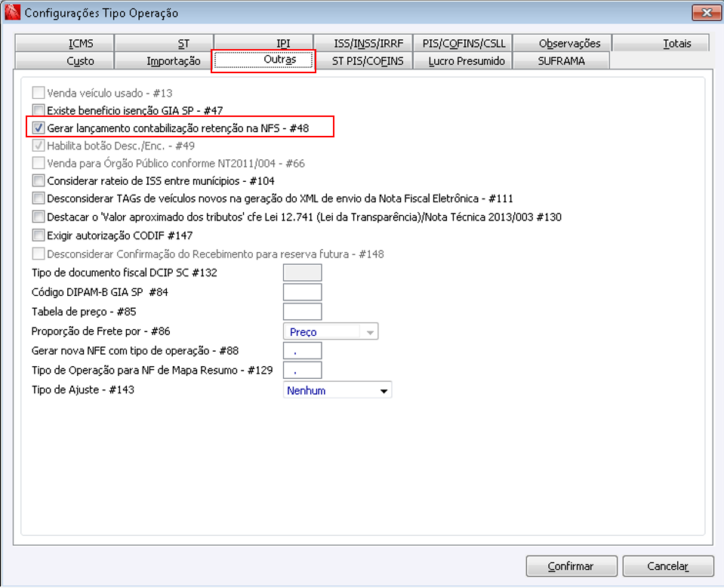The width and height of the screenshot is (724, 588).
Task: Toggle Venda veículo usado #13 checkbox
Action: pyautogui.click(x=39, y=93)
